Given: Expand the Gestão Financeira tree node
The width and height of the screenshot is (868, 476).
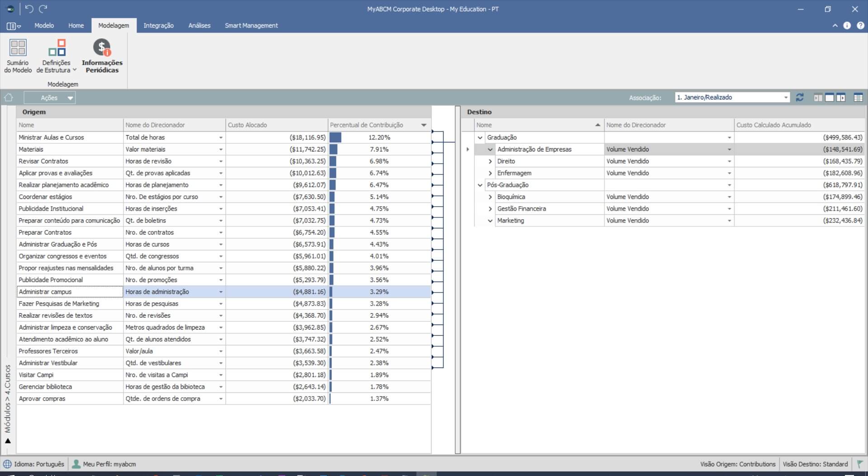Looking at the screenshot, I should click(x=490, y=209).
